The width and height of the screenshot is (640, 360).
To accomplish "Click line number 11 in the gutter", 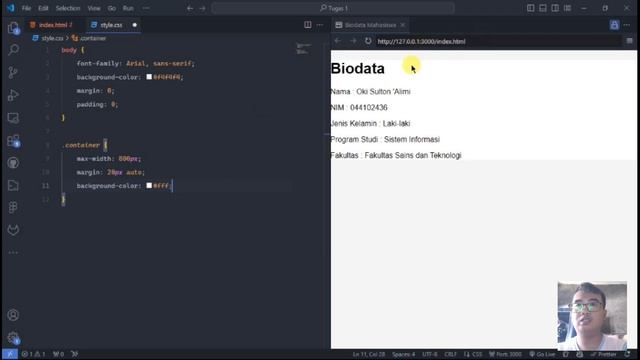I will click(45, 186).
